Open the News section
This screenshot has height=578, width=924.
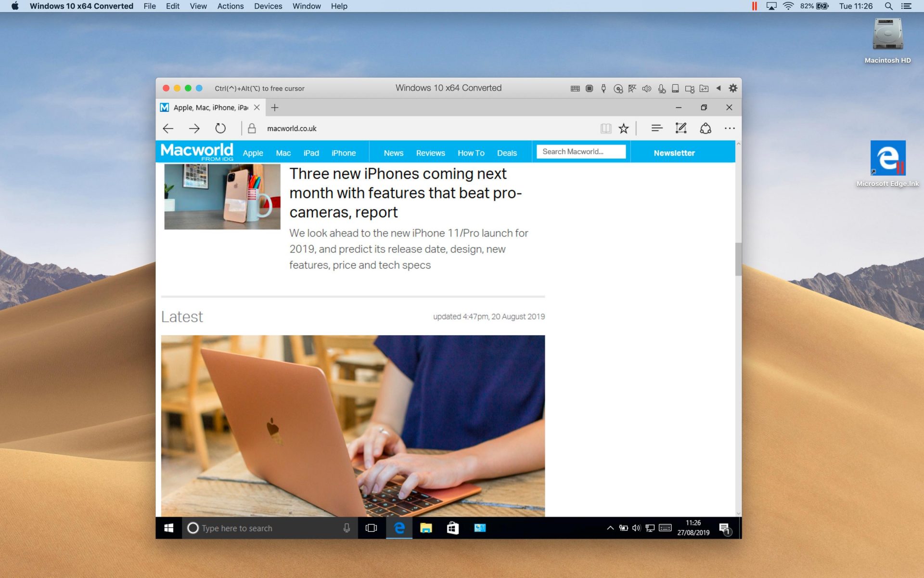click(x=394, y=153)
